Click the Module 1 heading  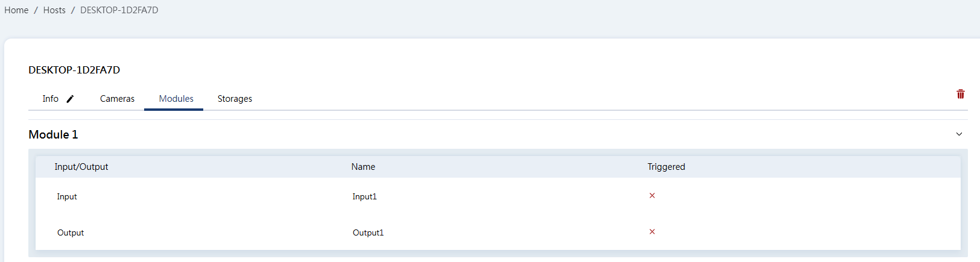click(53, 134)
